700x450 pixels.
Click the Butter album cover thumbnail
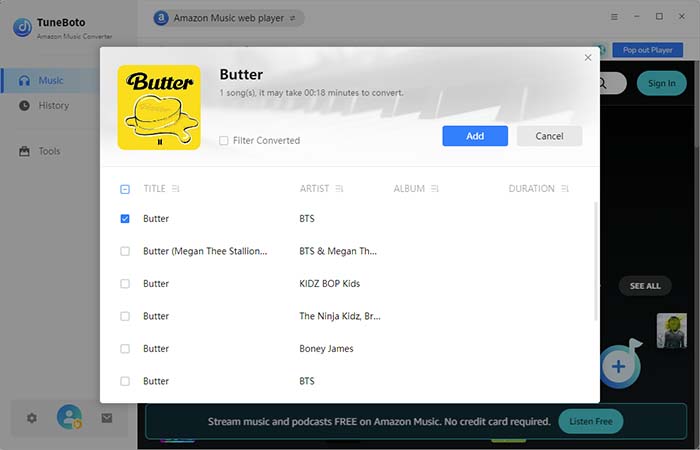click(x=159, y=107)
